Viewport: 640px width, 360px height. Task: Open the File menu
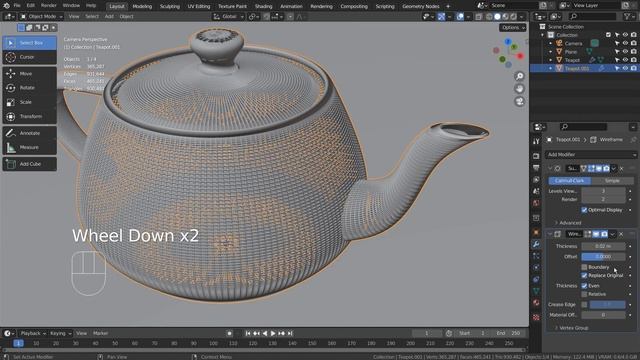[17, 6]
